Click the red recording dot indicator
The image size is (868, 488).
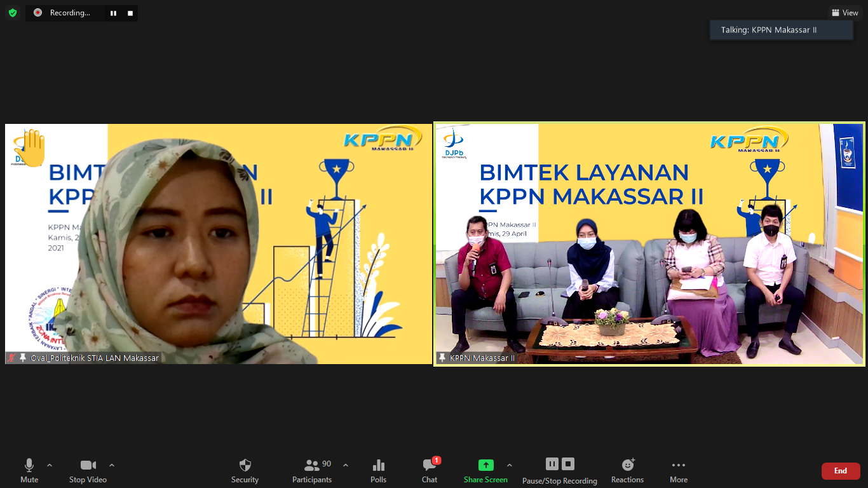click(37, 13)
